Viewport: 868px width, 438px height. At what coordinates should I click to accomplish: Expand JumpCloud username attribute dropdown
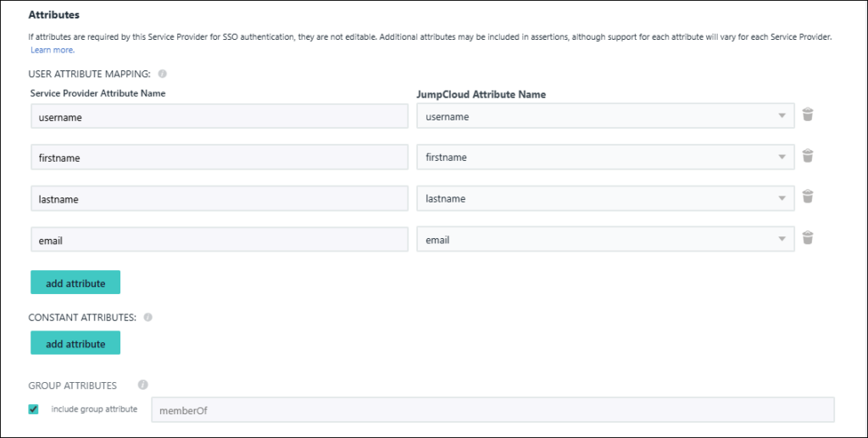tap(604, 116)
